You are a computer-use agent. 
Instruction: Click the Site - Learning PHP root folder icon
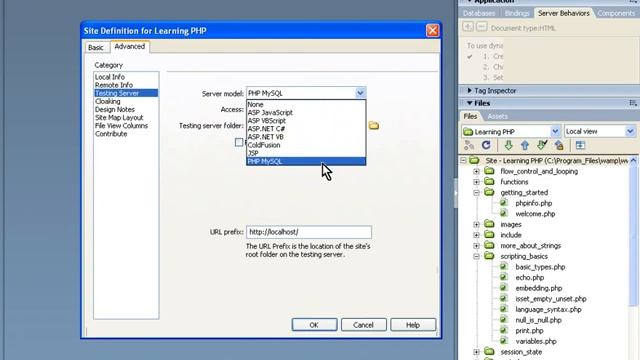474,160
